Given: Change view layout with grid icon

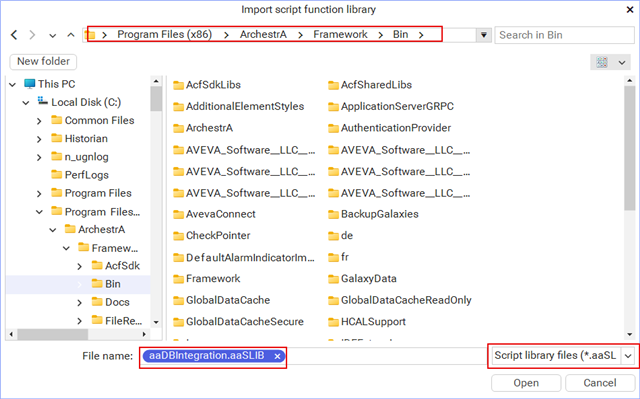Looking at the screenshot, I should [x=602, y=62].
